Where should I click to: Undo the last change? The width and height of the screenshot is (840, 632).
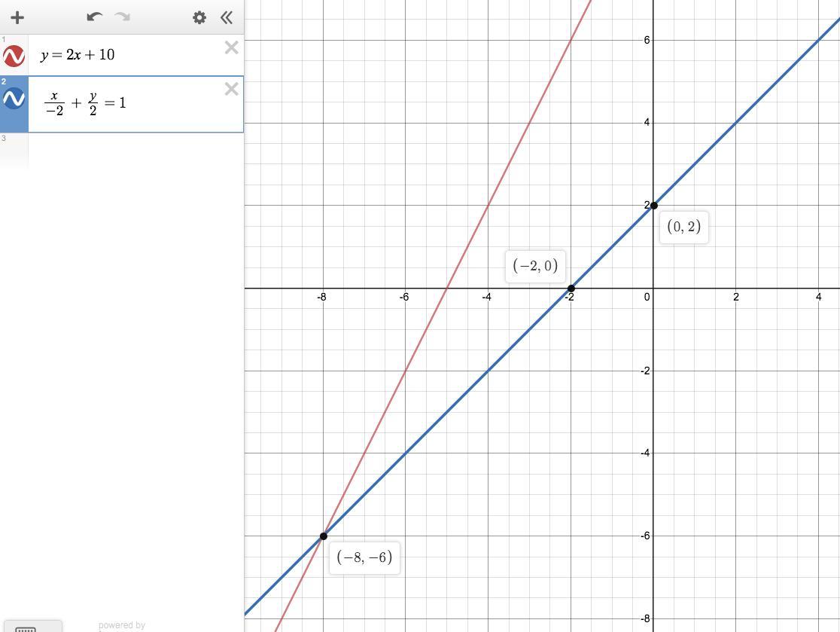[94, 17]
